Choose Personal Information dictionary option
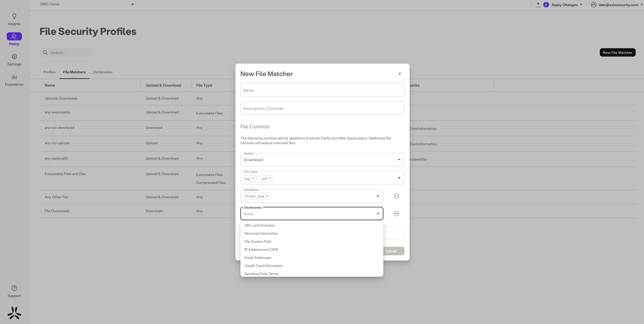The image size is (644, 324). click(x=261, y=233)
